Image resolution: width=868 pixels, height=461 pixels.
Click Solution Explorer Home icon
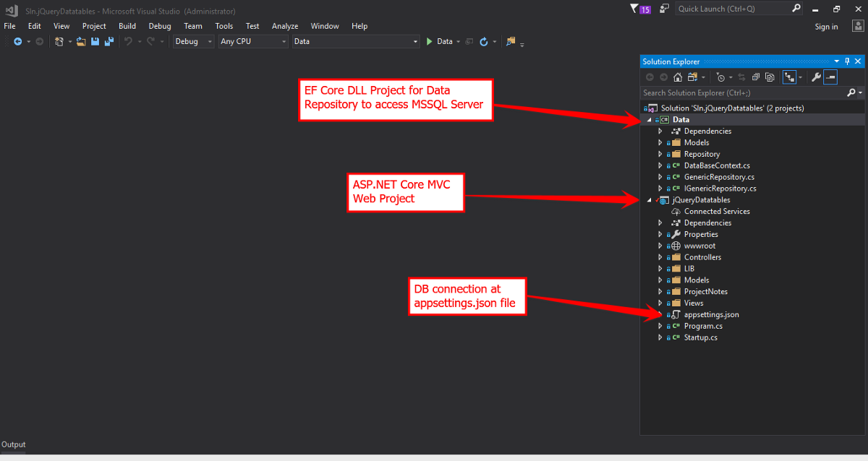click(678, 77)
